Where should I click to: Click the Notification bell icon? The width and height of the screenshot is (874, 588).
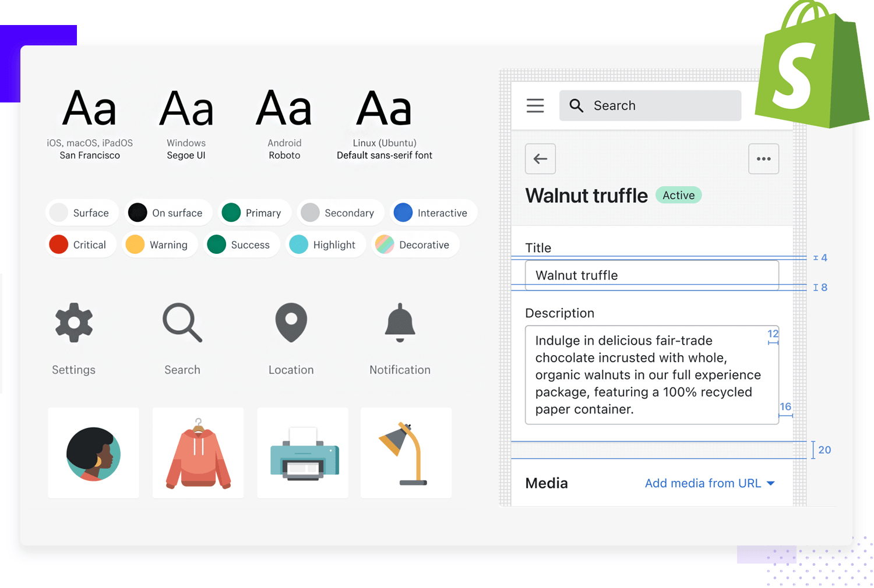pyautogui.click(x=400, y=322)
